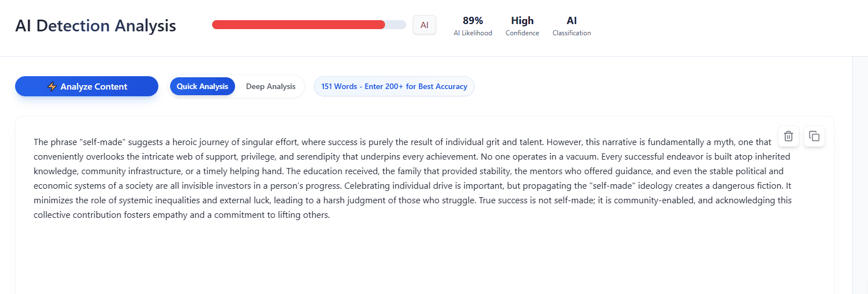
Task: Click the AI Classification result
Action: click(x=571, y=26)
